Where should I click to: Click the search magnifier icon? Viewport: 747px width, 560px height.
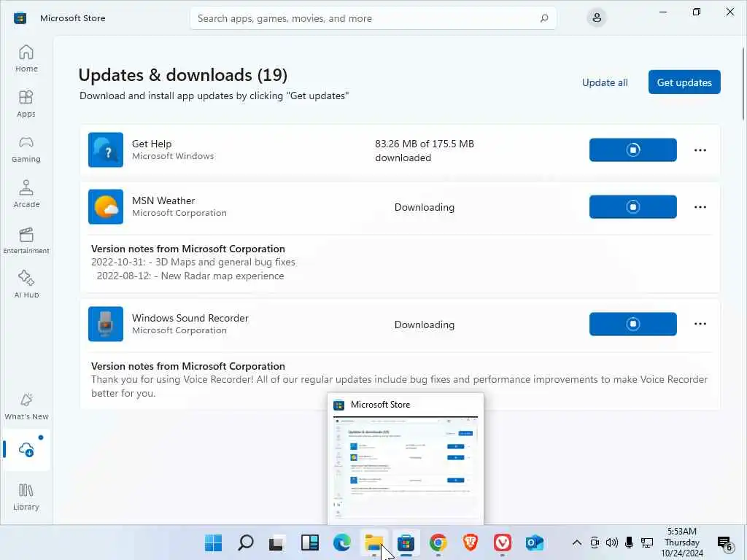tap(544, 18)
